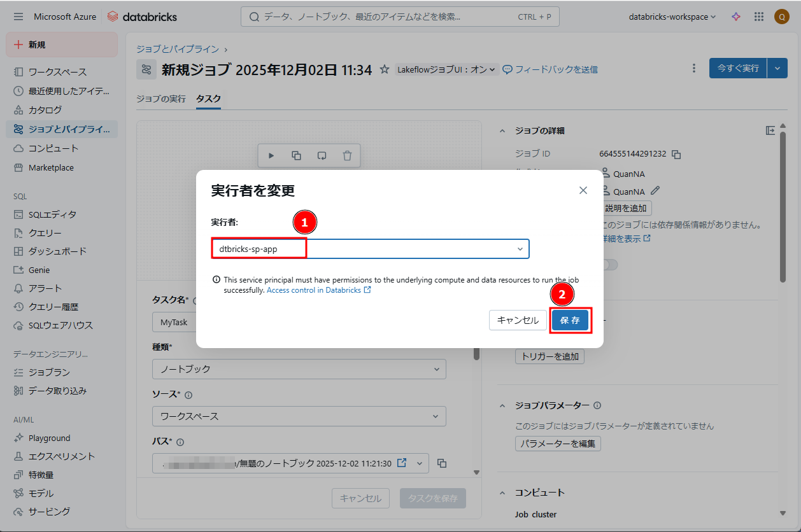Viewport: 801px width, 532px height.
Task: Open the three-dot job options menu
Action: pos(693,68)
